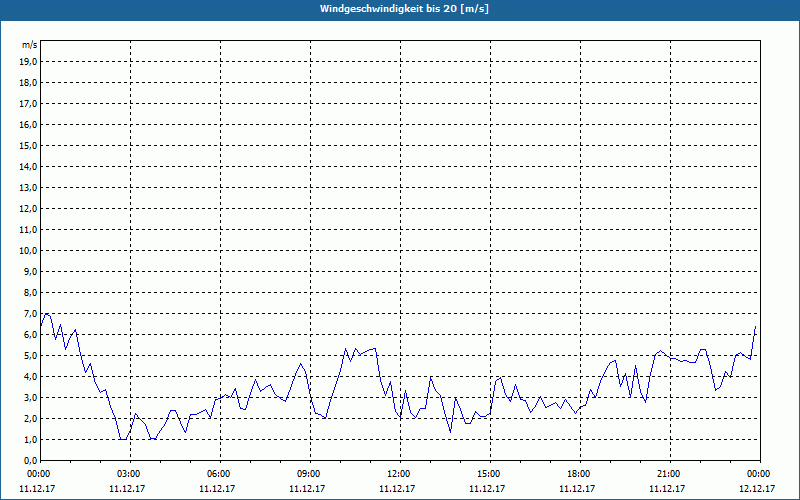Image resolution: width=800 pixels, height=500 pixels.
Task: Click the 4,0 y-axis label
Action: tap(30, 377)
